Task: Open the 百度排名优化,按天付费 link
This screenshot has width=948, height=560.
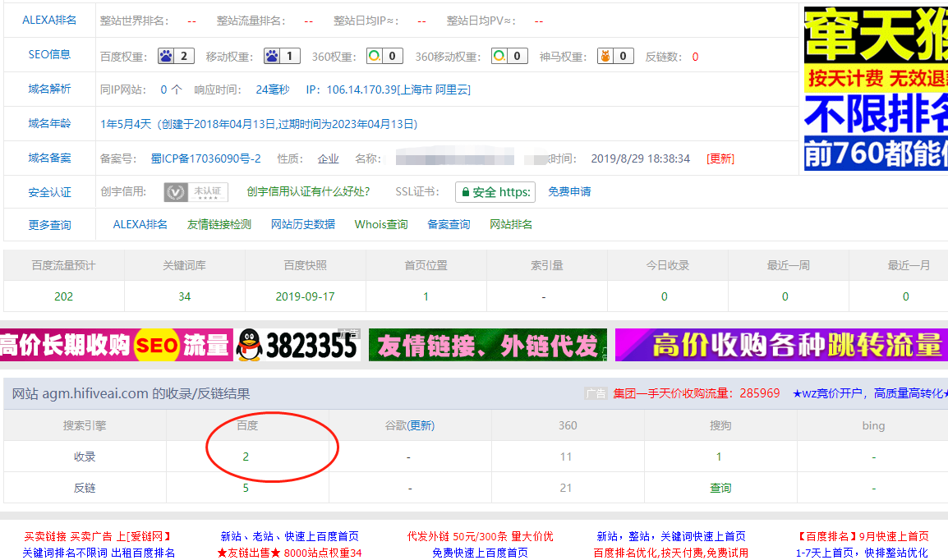Action: (671, 553)
